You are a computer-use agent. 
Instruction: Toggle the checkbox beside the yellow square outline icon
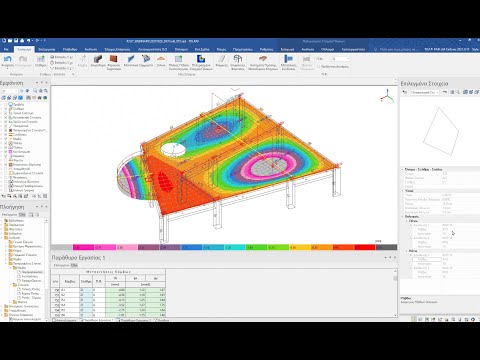coord(6,173)
